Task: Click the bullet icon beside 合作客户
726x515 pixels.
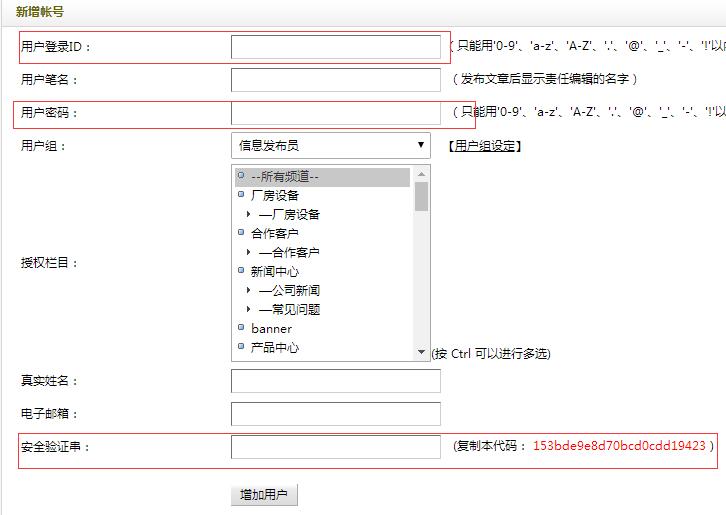Action: [241, 232]
